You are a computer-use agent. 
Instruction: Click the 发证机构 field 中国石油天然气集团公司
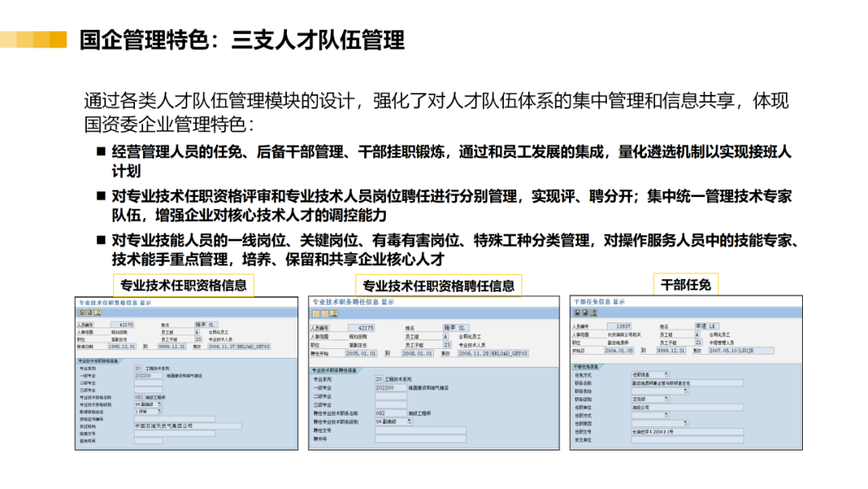pyautogui.click(x=187, y=426)
